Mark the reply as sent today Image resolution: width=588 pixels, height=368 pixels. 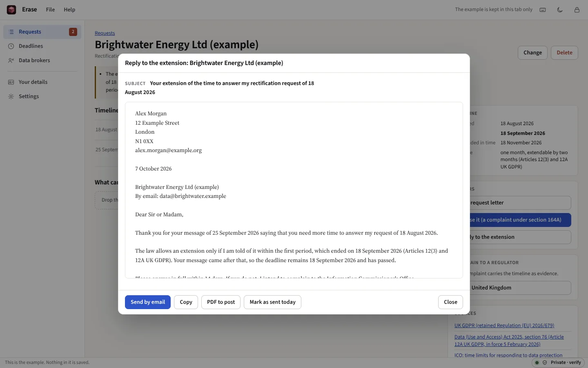pos(272,302)
